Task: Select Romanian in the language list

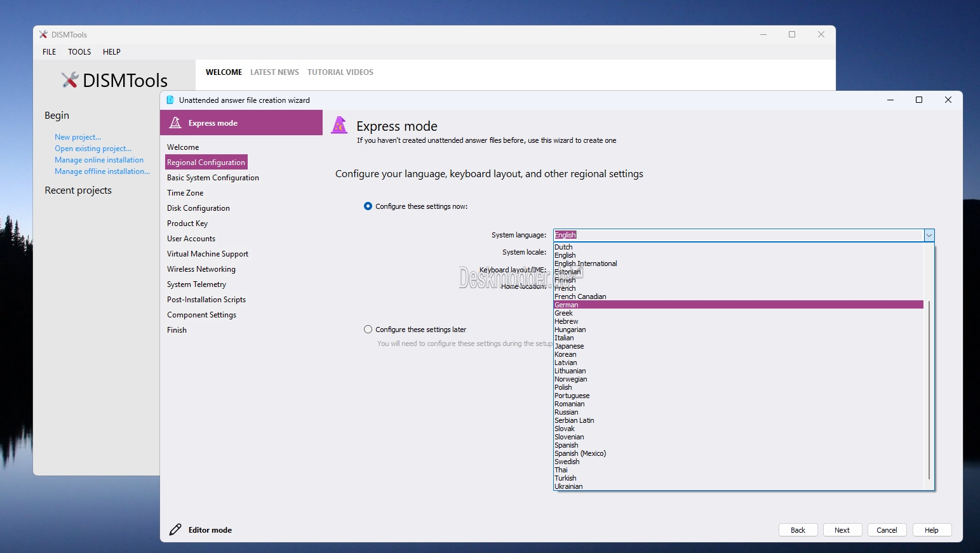Action: tap(739, 404)
